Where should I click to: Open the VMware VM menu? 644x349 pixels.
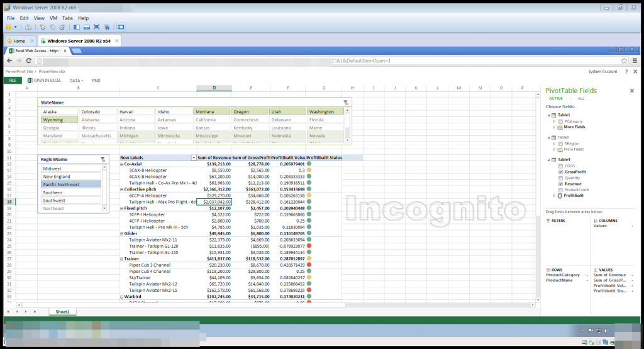click(53, 18)
